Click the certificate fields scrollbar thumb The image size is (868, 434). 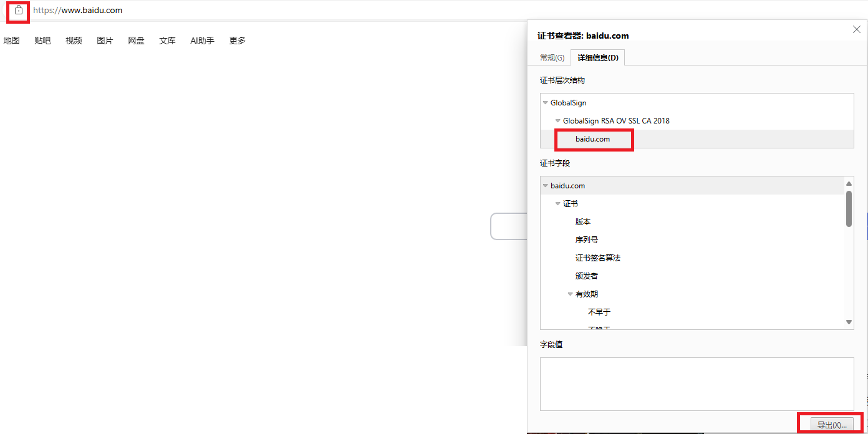[849, 209]
